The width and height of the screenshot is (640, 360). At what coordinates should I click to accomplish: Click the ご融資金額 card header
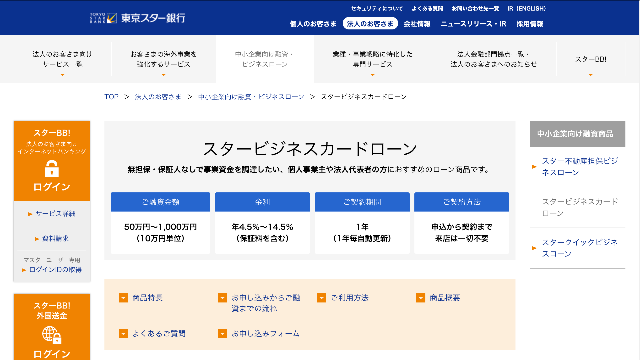[x=160, y=202]
